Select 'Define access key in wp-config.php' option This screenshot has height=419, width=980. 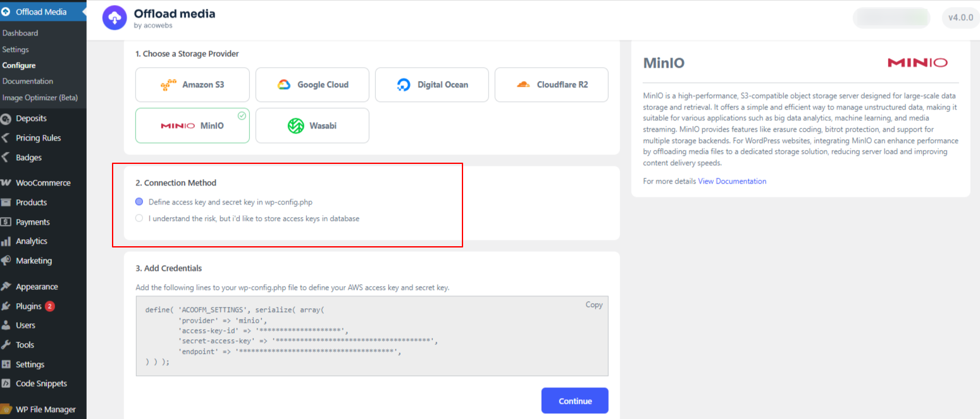139,202
